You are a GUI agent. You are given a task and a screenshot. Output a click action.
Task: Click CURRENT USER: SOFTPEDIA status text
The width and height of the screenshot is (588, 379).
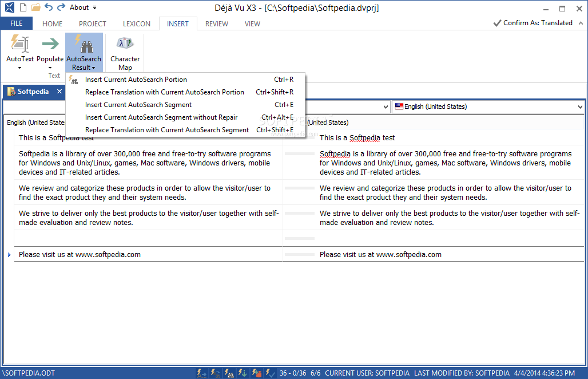(x=367, y=373)
